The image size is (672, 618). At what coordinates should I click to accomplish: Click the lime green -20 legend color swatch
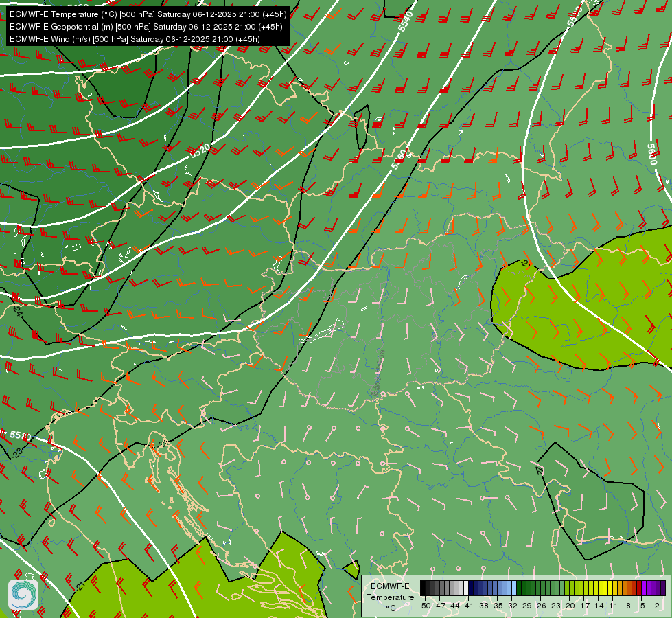point(567,588)
